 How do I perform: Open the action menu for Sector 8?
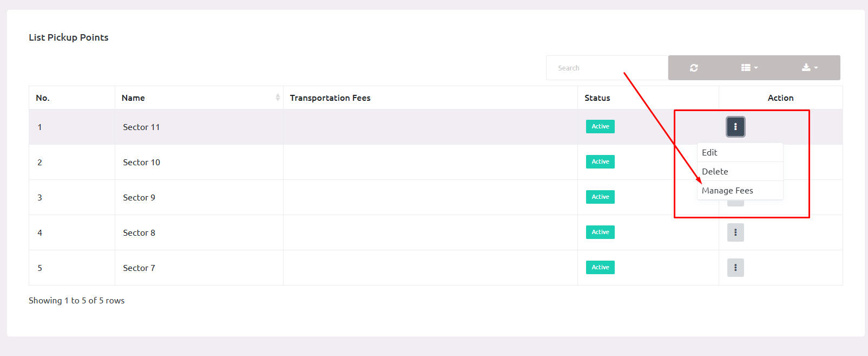tap(735, 232)
